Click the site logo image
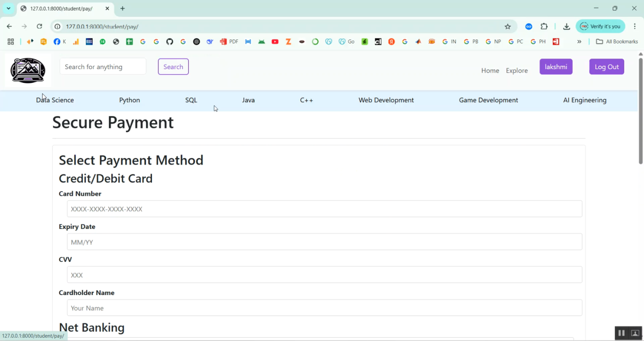The width and height of the screenshot is (644, 341). coord(28,70)
